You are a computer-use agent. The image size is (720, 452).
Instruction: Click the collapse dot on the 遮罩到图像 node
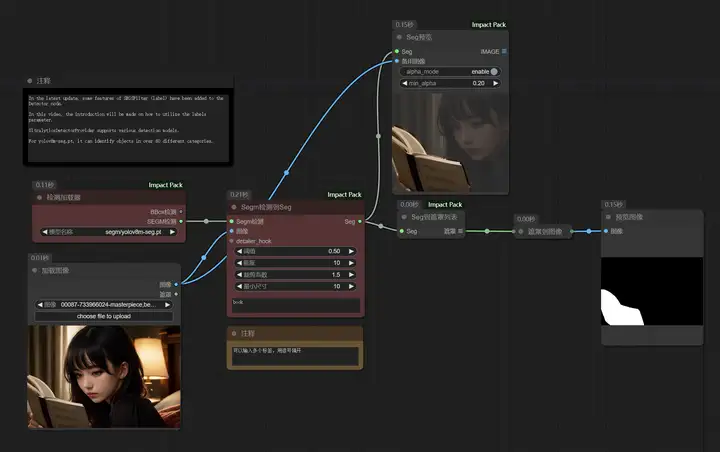coord(521,232)
